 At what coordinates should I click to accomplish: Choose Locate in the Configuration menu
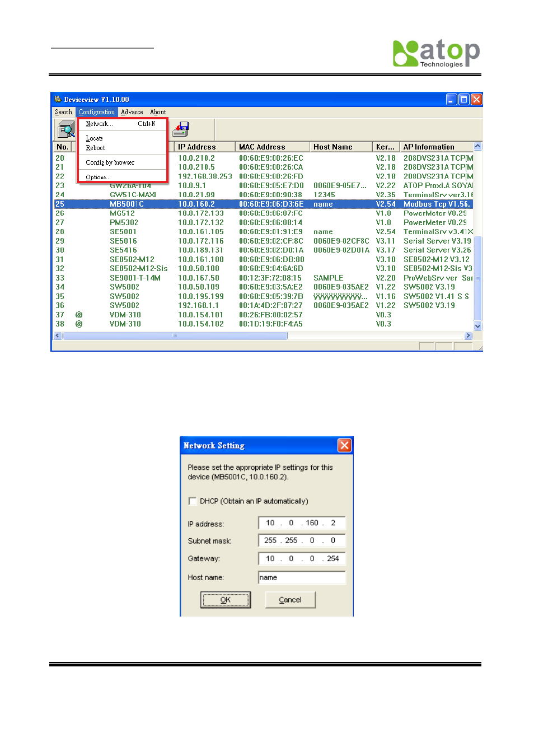(121, 138)
